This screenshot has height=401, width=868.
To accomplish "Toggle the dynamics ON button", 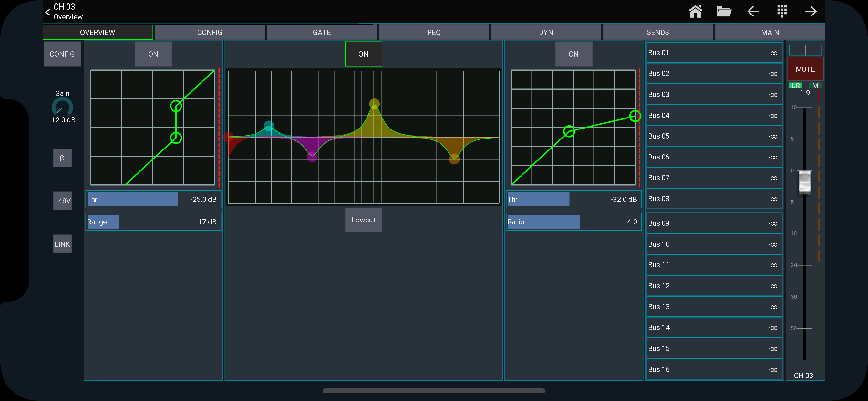I will click(x=573, y=54).
